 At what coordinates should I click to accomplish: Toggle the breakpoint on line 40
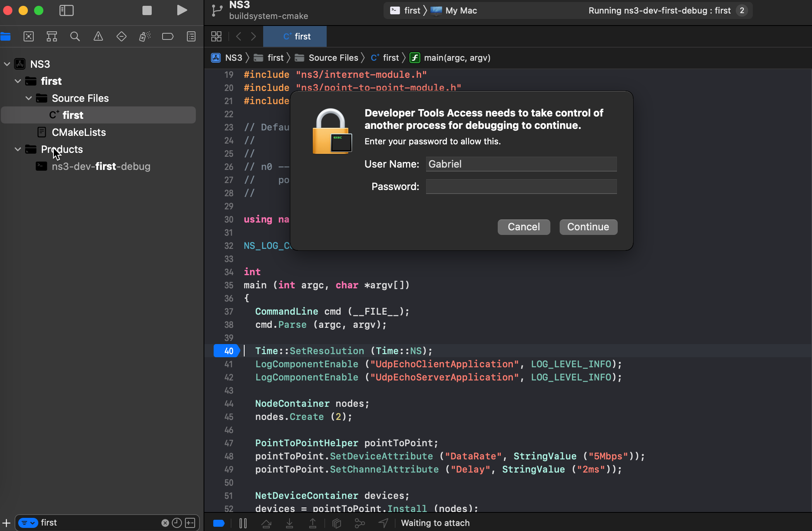(227, 351)
